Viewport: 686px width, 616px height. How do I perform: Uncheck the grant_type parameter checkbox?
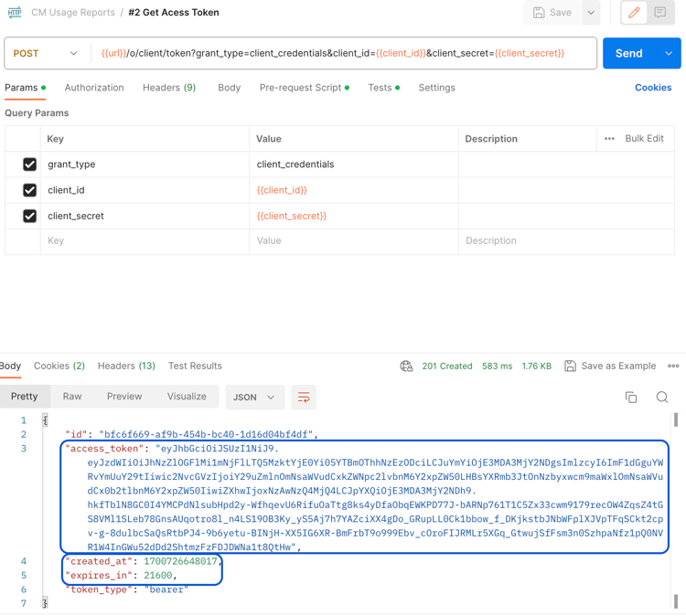(30, 165)
